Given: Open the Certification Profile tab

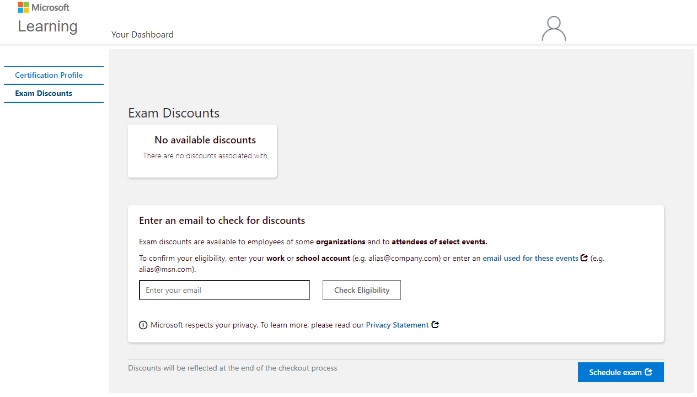Looking at the screenshot, I should click(54, 75).
